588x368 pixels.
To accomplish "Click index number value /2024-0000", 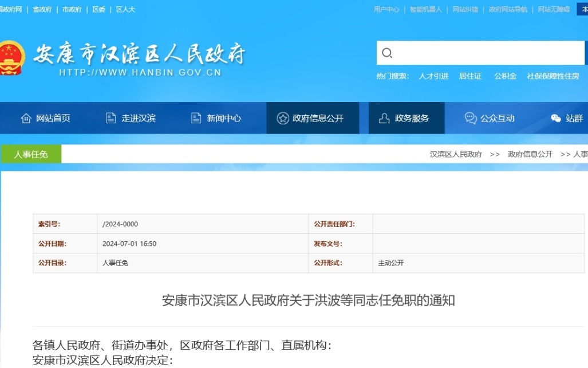I will point(120,224).
